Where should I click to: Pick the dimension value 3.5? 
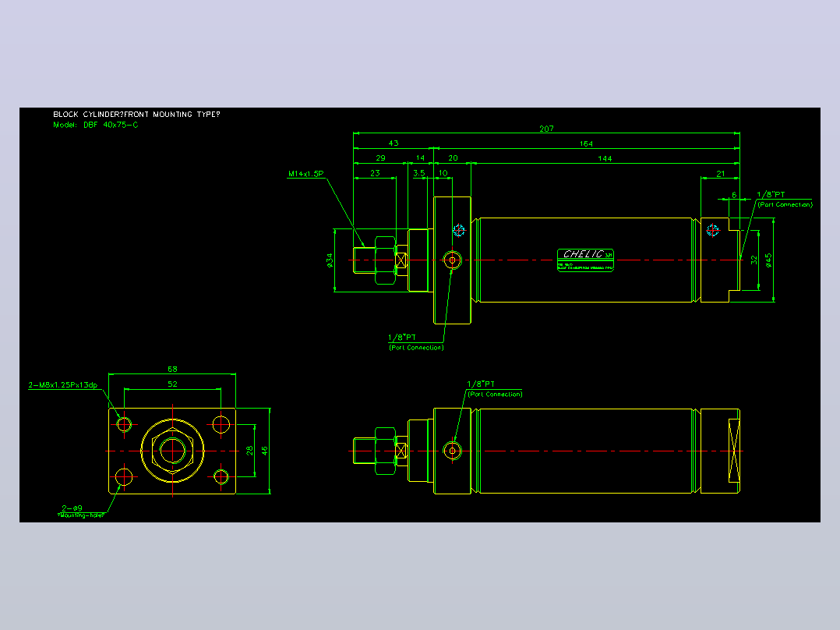[419, 173]
